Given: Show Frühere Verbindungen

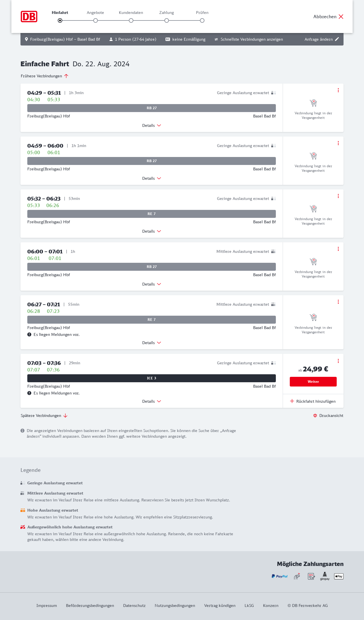Looking at the screenshot, I should point(45,76).
